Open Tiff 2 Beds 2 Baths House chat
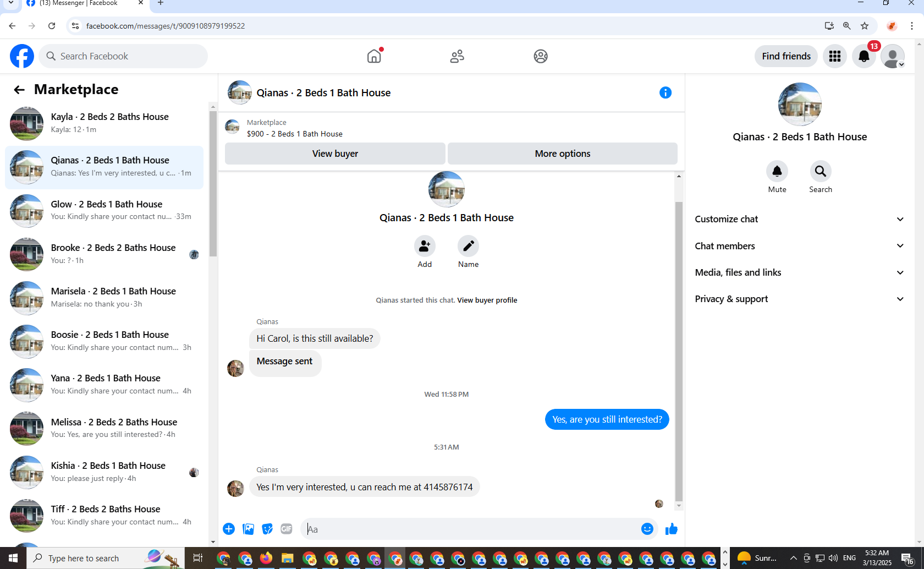Image resolution: width=924 pixels, height=569 pixels. (105, 516)
